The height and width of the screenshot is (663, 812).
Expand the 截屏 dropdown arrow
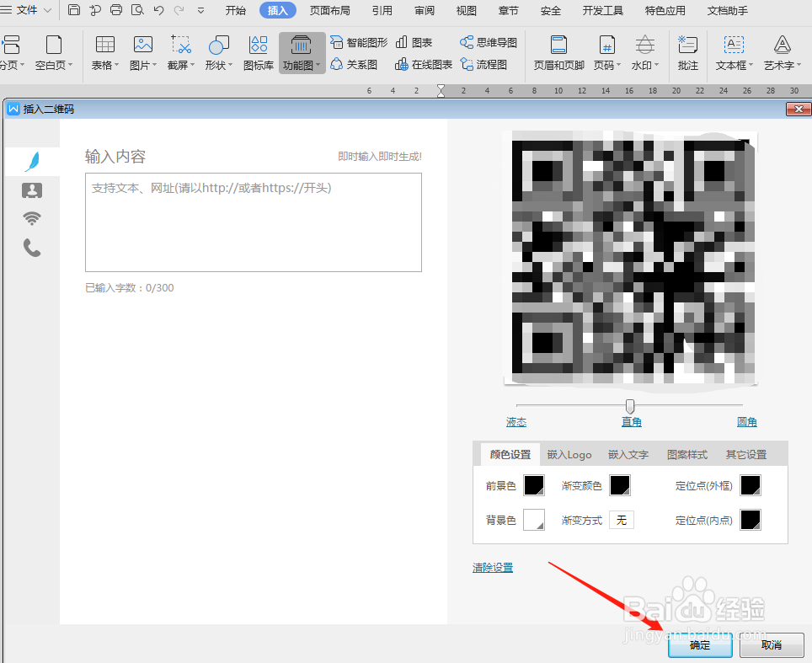point(192,65)
